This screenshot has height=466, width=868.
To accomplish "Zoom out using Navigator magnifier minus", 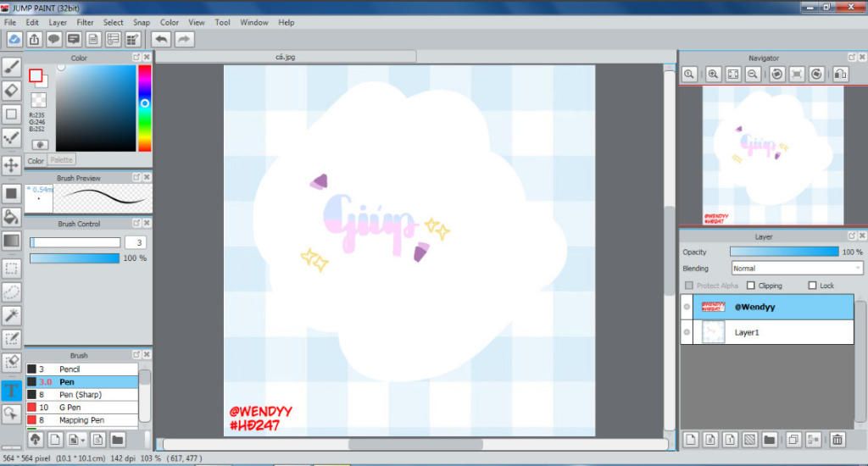I will click(753, 75).
